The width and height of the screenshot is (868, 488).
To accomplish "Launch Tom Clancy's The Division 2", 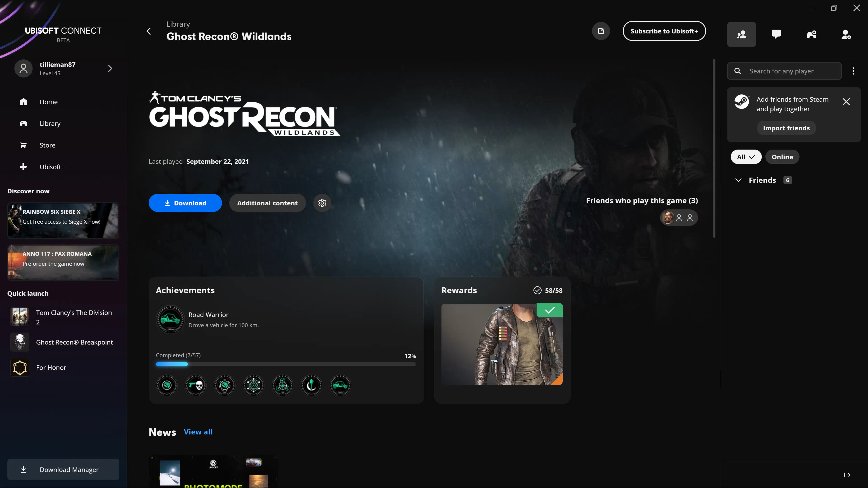I will [63, 317].
